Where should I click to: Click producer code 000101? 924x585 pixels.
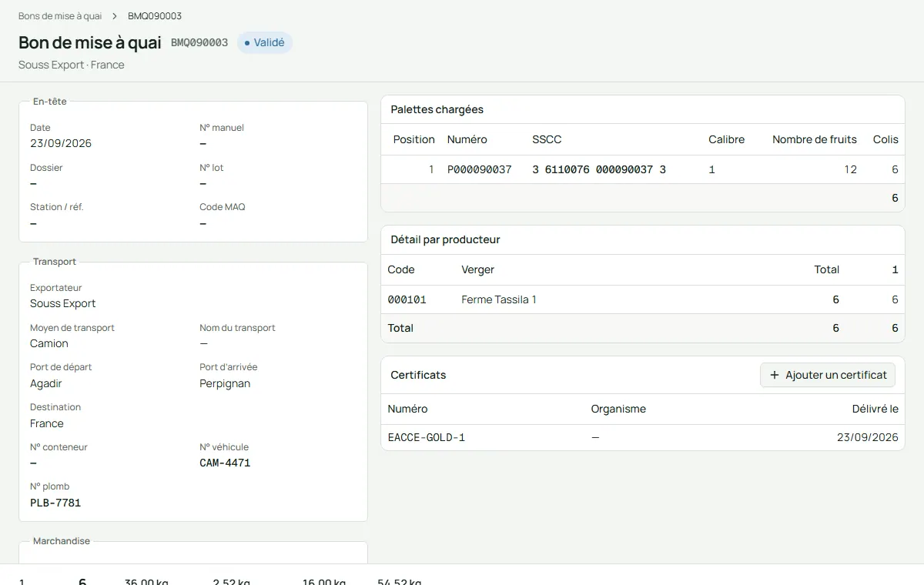click(407, 299)
